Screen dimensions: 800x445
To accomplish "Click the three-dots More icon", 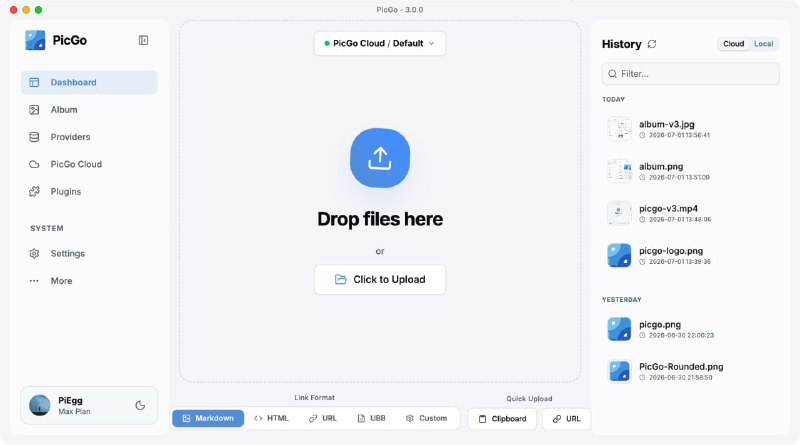I will (34, 281).
